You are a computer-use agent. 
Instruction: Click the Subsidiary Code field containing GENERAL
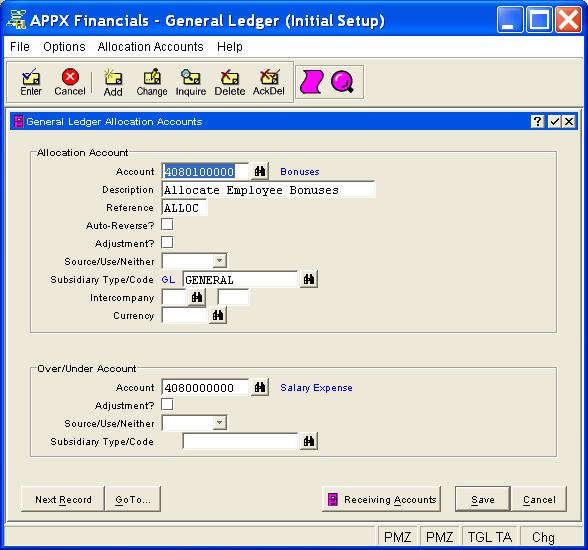click(x=240, y=280)
